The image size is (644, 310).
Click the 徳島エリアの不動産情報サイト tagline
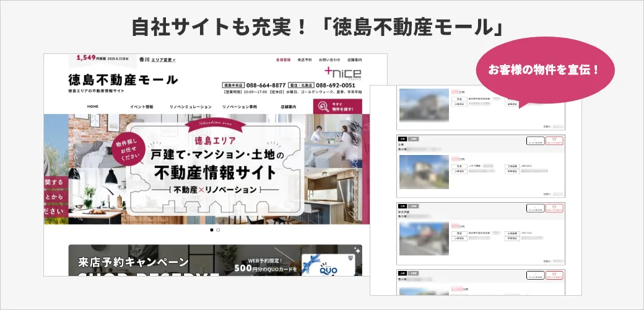[x=96, y=91]
